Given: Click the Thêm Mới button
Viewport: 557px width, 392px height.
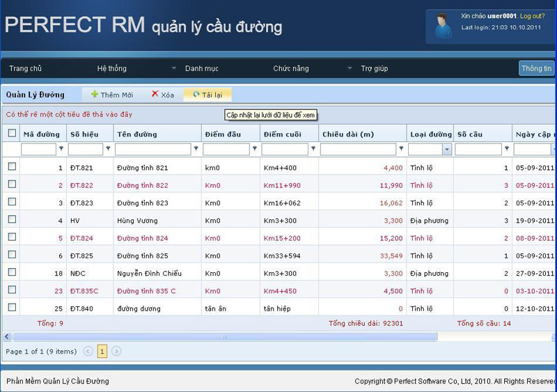Looking at the screenshot, I should (x=112, y=95).
